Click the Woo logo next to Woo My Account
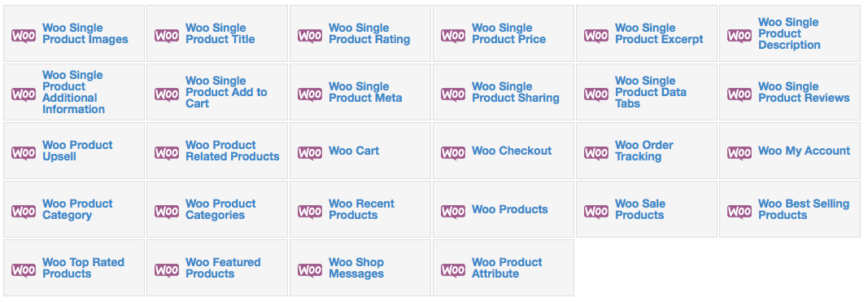This screenshot has height=302, width=868. [739, 152]
